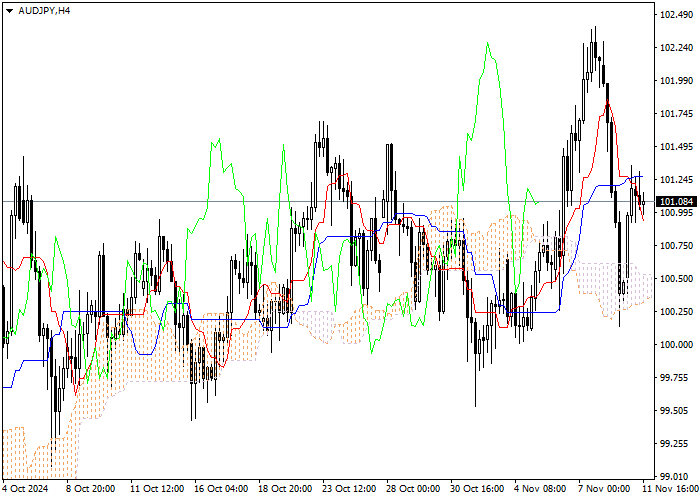Click the 23 Oct 12:00 time label
Viewport: 700px width, 500px height.
click(x=349, y=489)
